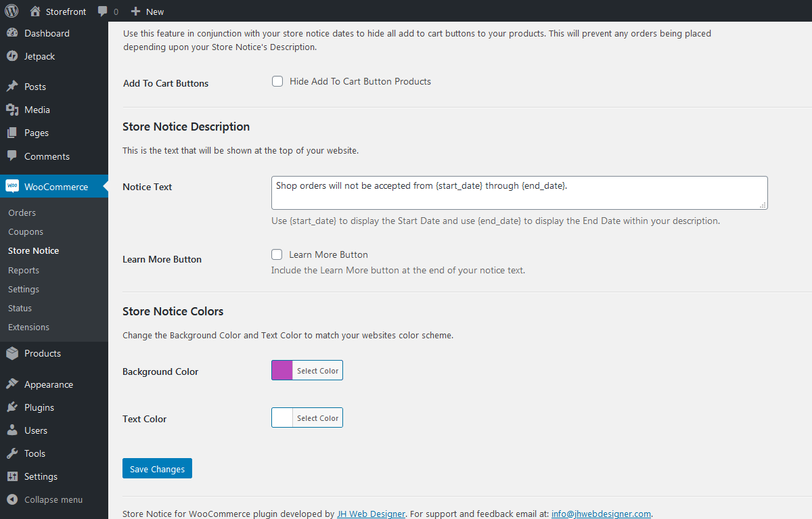Viewport: 812px width, 519px height.
Task: Select the Posts pushpin icon
Action: tap(14, 86)
